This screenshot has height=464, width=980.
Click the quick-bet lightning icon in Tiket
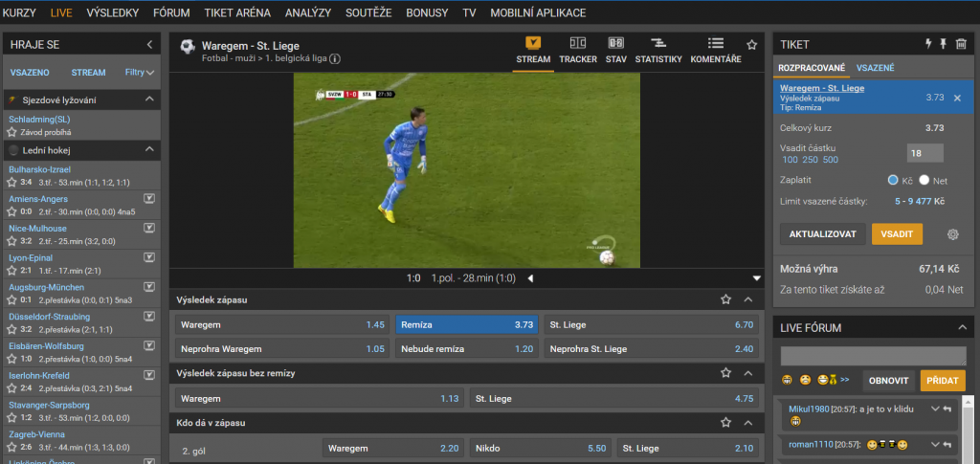[x=926, y=44]
